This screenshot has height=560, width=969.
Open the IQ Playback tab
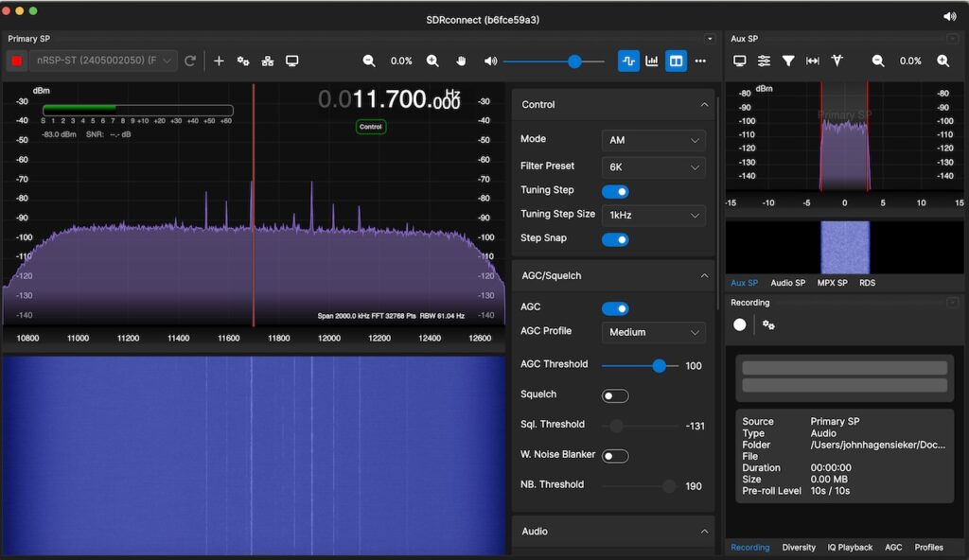850,547
